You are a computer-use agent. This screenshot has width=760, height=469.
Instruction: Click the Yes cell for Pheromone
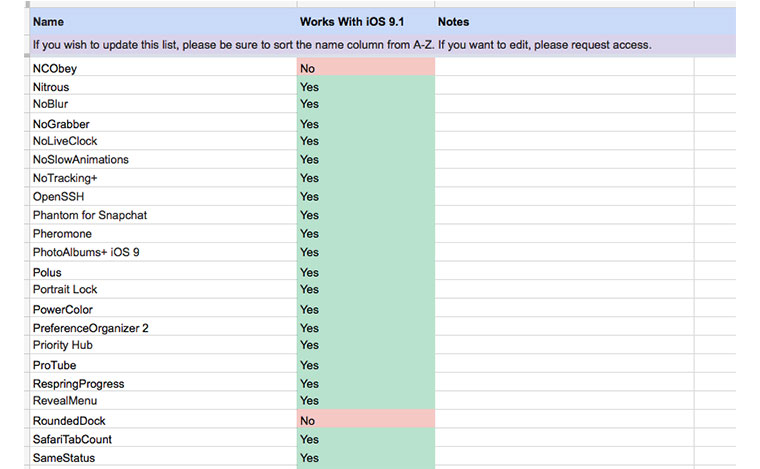(x=366, y=234)
